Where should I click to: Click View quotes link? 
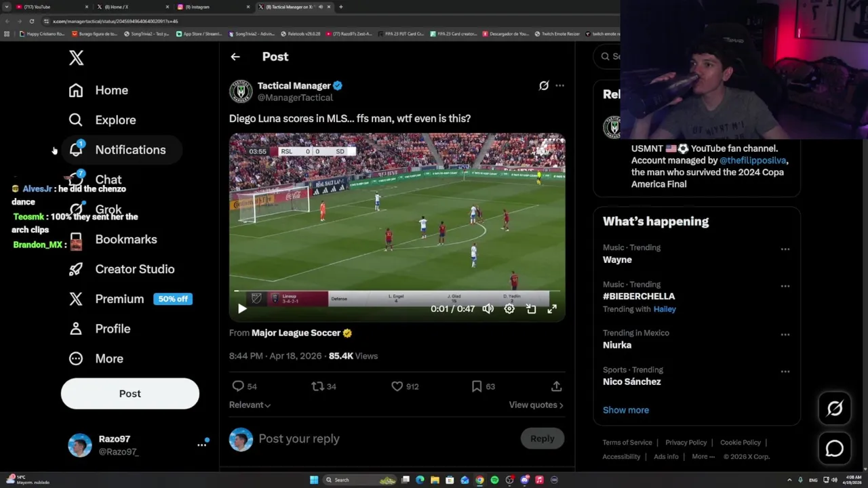click(536, 405)
